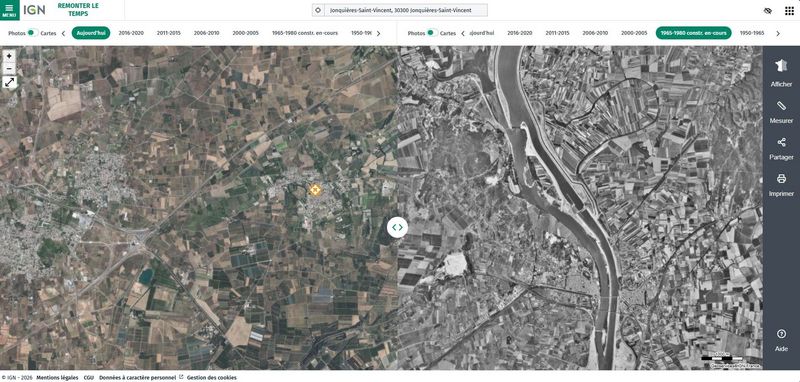Toggle right panel Photos/Cartes switch
Screen dimensions: 800x382
point(432,33)
